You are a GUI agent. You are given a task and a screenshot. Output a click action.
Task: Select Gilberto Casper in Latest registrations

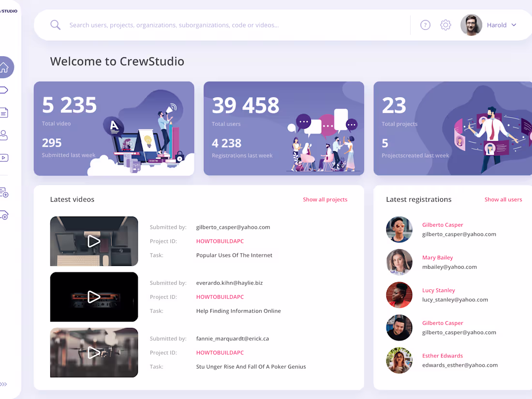[443, 225]
